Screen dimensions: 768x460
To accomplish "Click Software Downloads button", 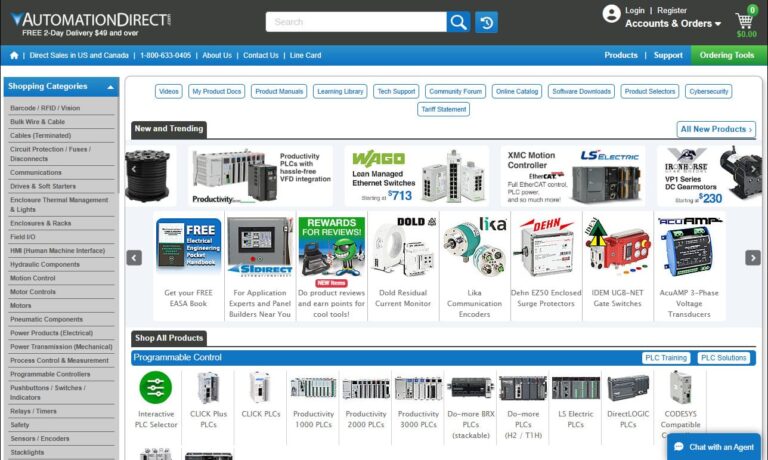I will pyautogui.click(x=581, y=92).
